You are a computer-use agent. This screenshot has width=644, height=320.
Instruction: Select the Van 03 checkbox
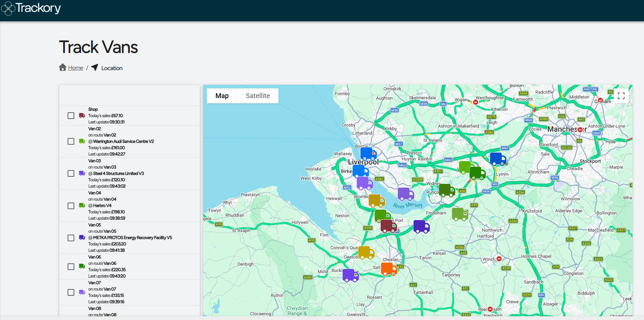coord(71,173)
